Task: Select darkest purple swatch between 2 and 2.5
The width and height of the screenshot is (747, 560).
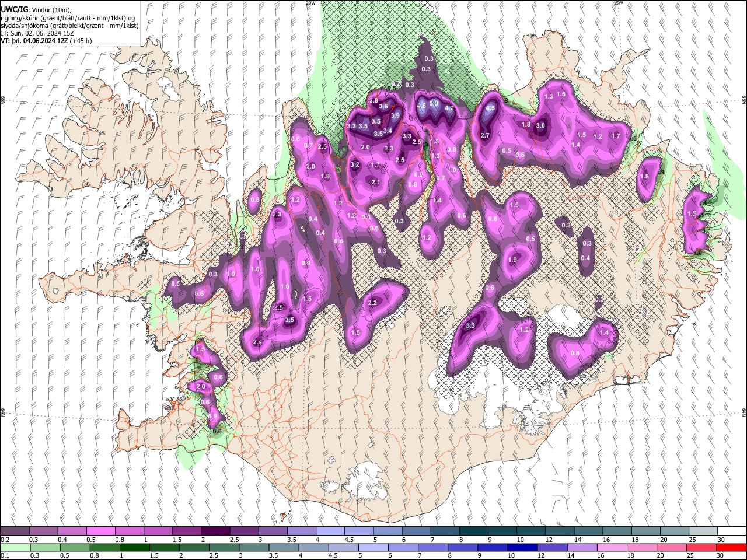Action: pos(215,531)
